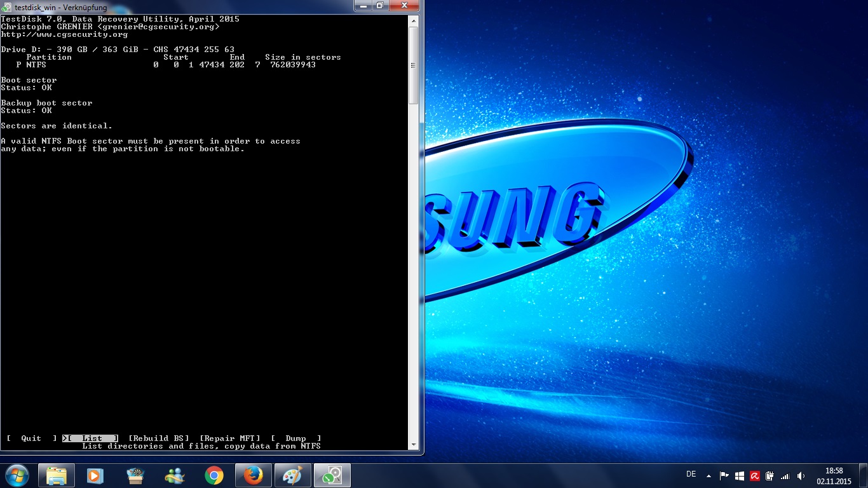Image resolution: width=868 pixels, height=488 pixels.
Task: Click the 762039943 sector count value
Action: [x=293, y=65]
